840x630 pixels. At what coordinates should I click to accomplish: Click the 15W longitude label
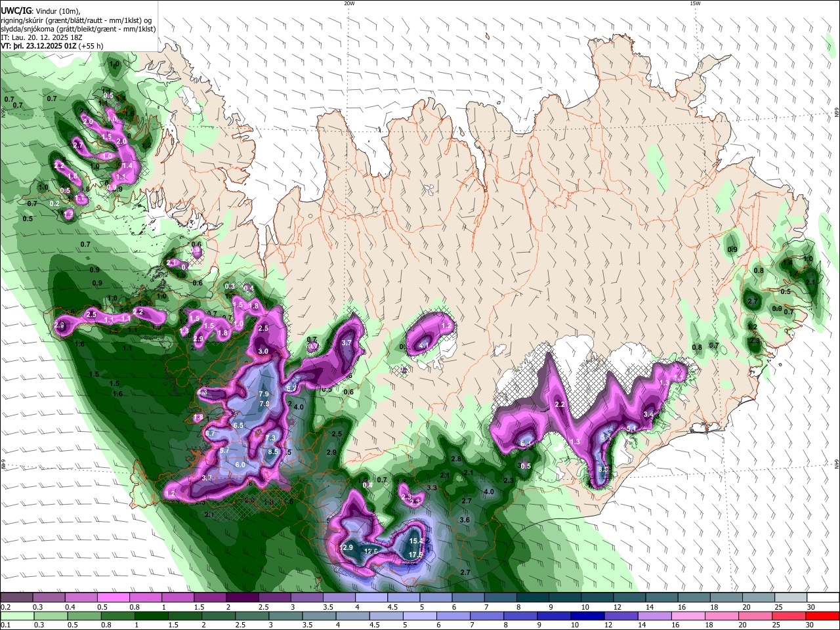pos(695,3)
